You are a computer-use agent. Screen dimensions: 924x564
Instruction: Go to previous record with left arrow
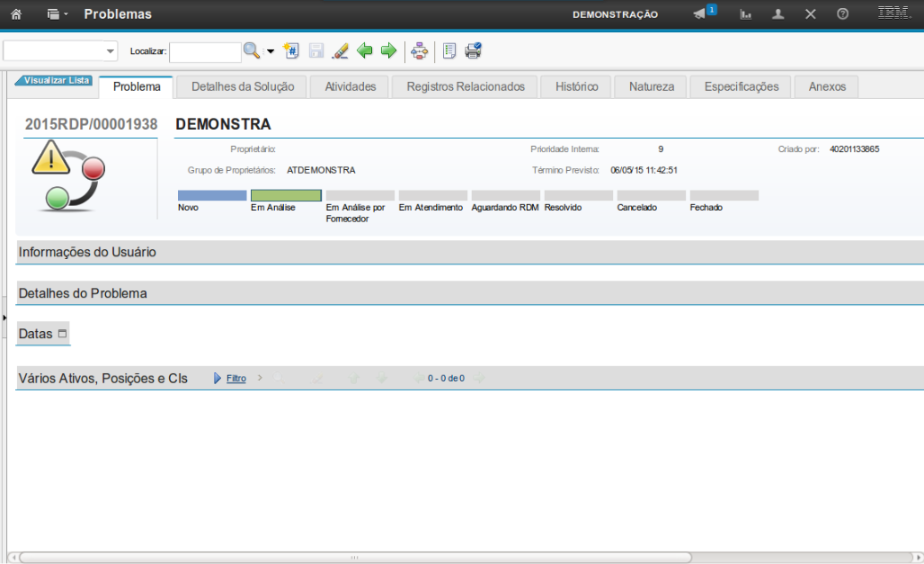(x=364, y=50)
